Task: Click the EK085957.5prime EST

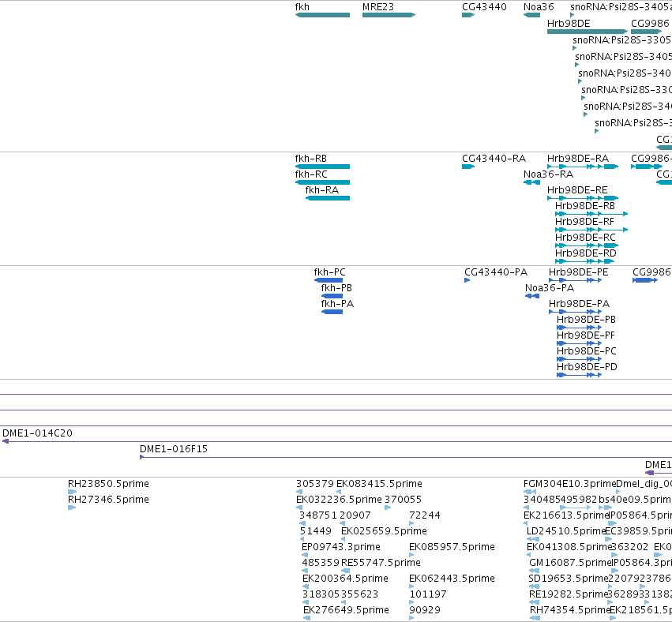Action: (411, 555)
